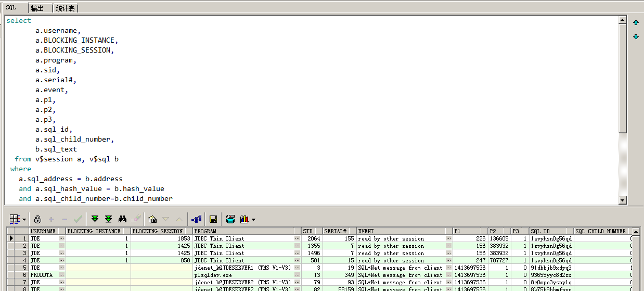Open ellipsis editor for row 1 EVENT

pyautogui.click(x=448, y=238)
